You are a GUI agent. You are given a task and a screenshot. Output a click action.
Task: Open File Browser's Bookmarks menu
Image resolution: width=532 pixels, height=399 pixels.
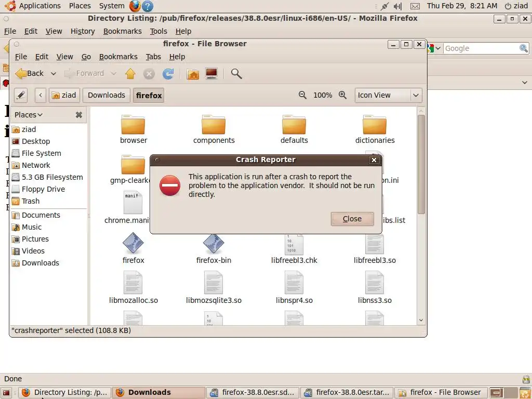click(118, 57)
